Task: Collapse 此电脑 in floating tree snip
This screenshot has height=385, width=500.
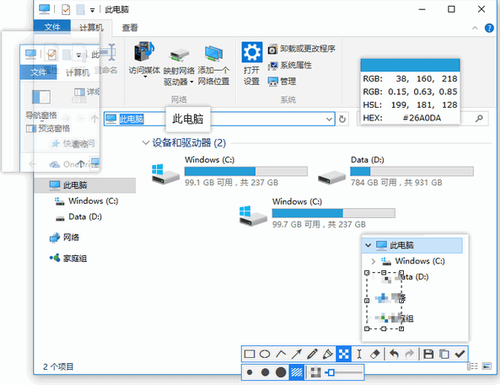Action: (368, 245)
